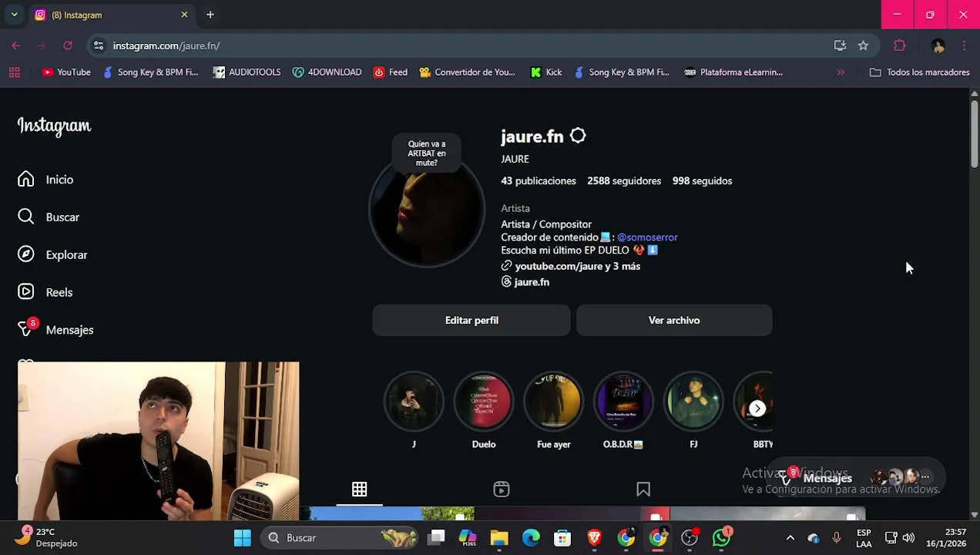980x555 pixels.
Task: View 2588 seguidores list
Action: pos(624,181)
